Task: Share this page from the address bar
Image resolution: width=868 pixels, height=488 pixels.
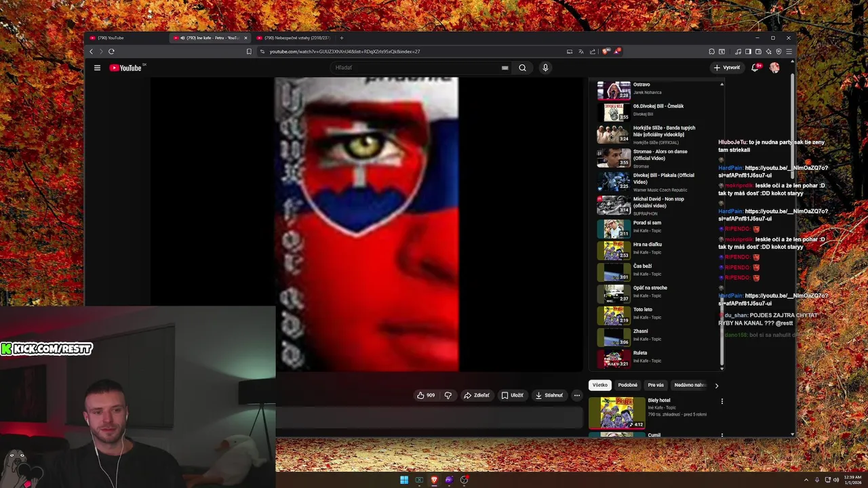Action: click(593, 52)
